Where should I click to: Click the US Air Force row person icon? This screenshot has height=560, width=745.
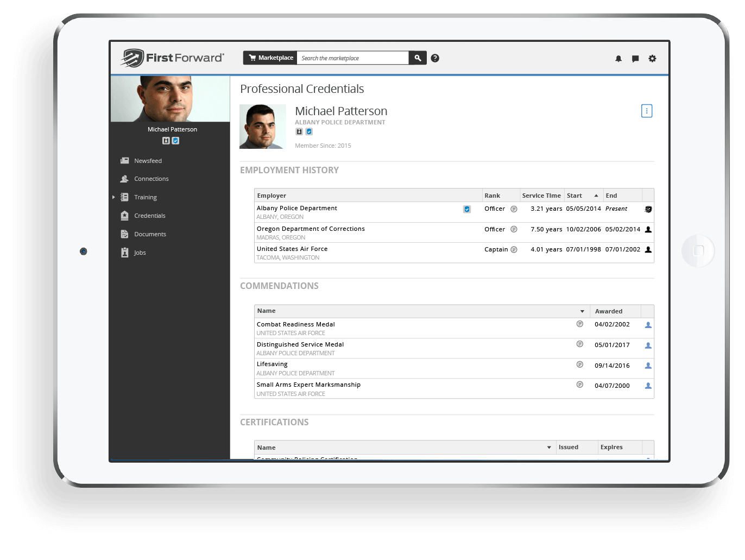[648, 250]
